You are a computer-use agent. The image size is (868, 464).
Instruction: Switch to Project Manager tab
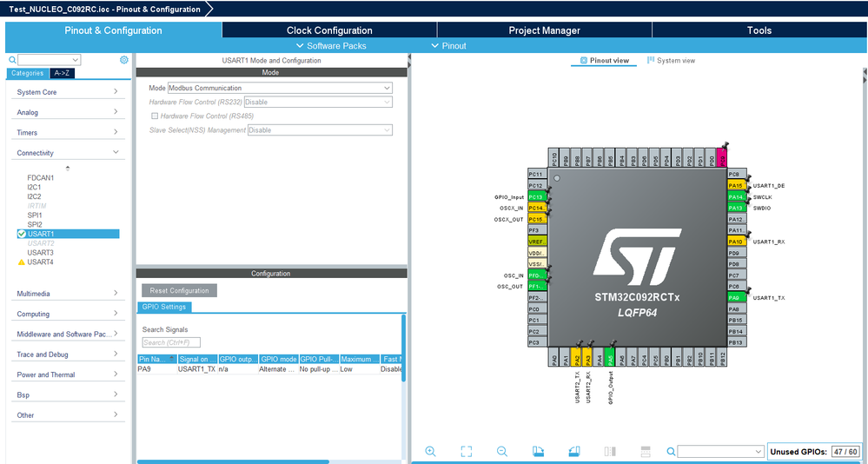click(x=544, y=30)
